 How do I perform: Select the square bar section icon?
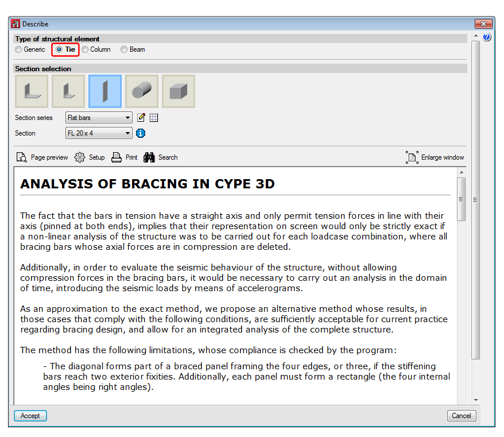click(179, 91)
